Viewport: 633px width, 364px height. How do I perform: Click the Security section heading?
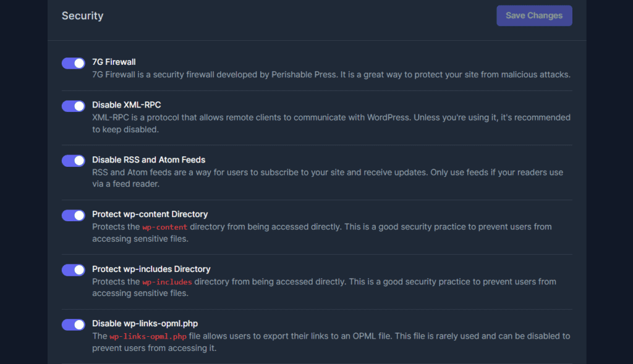click(82, 16)
